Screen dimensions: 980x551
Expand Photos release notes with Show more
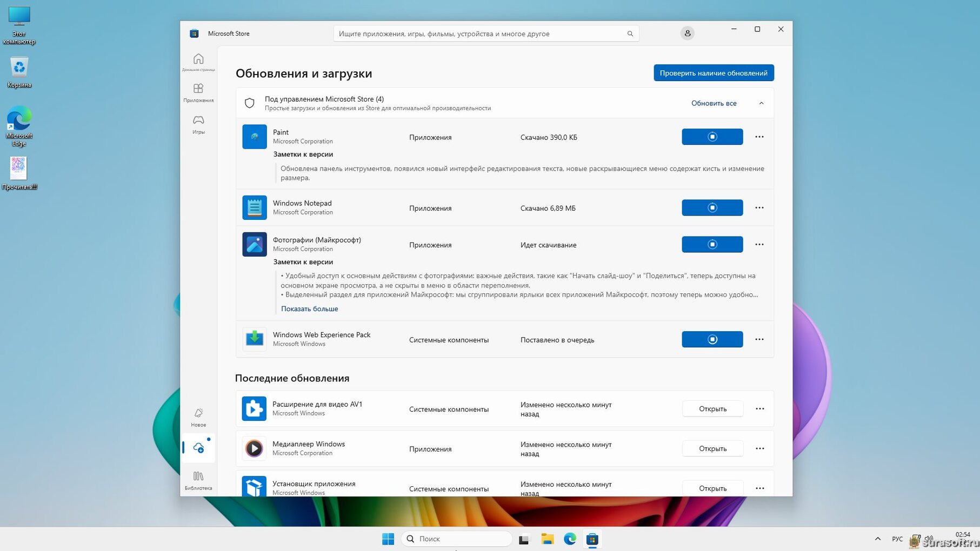pos(309,309)
